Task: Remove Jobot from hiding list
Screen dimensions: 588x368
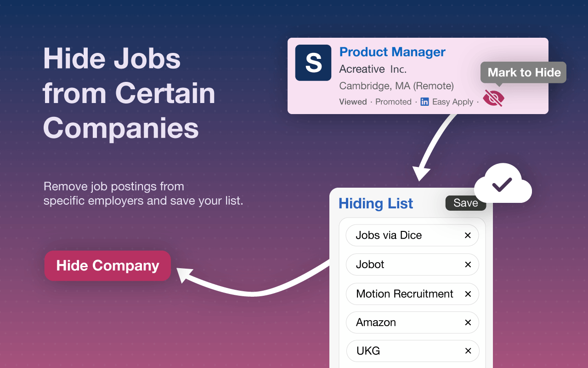Action: click(468, 264)
